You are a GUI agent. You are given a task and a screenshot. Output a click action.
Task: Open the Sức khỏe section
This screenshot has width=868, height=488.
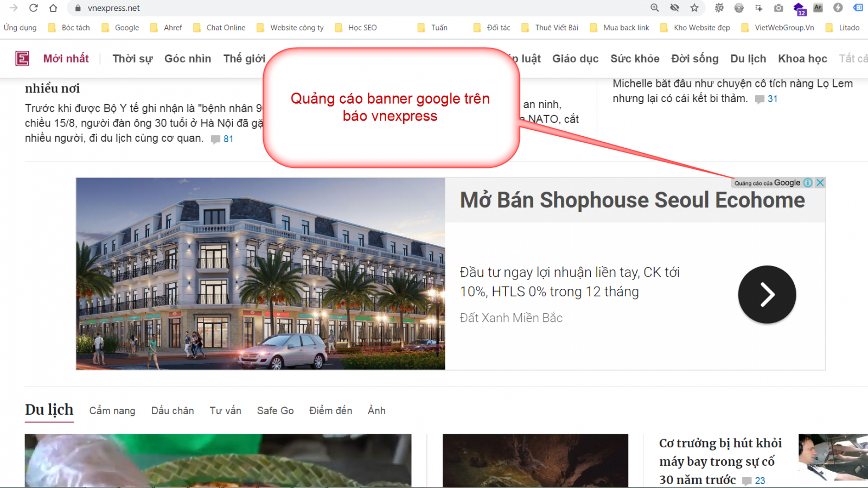[x=635, y=59]
